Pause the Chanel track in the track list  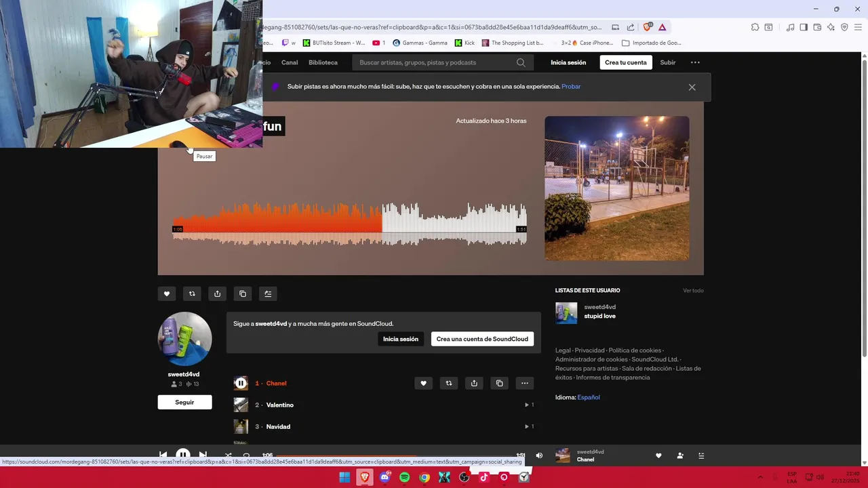(x=241, y=383)
